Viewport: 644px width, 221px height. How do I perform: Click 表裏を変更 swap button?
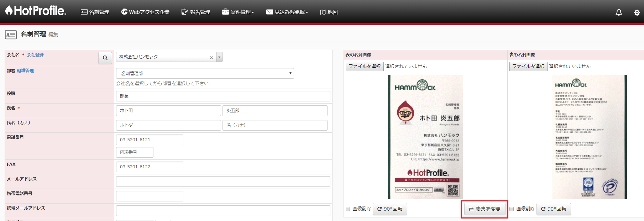click(x=485, y=209)
